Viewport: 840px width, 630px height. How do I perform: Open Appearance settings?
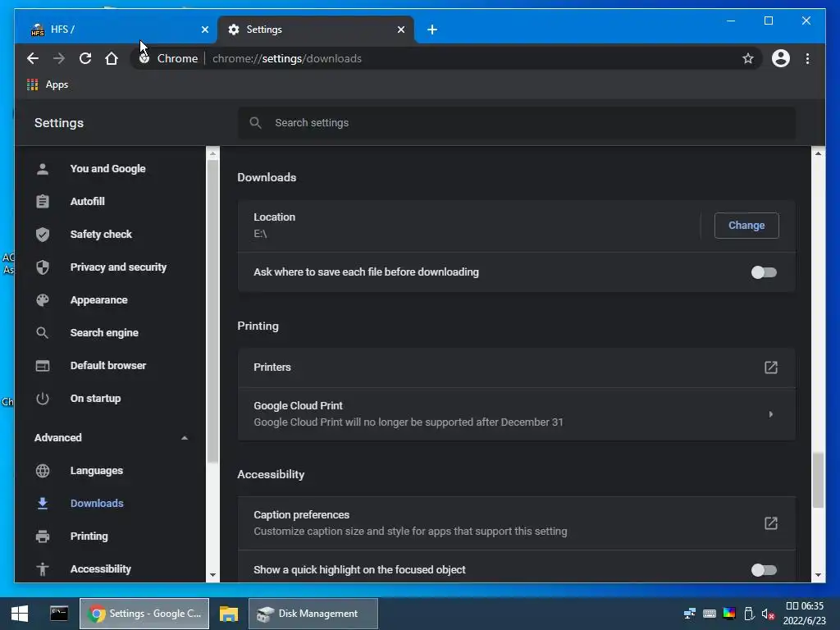click(98, 300)
